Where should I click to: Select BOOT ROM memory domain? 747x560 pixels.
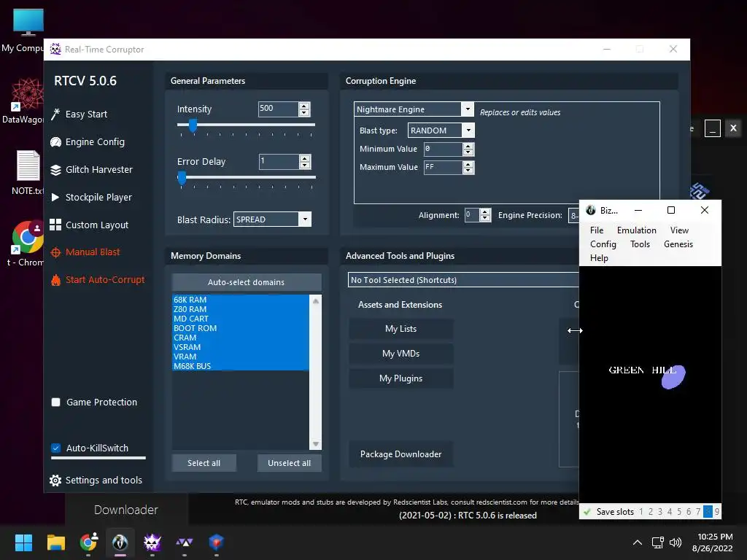click(x=241, y=328)
